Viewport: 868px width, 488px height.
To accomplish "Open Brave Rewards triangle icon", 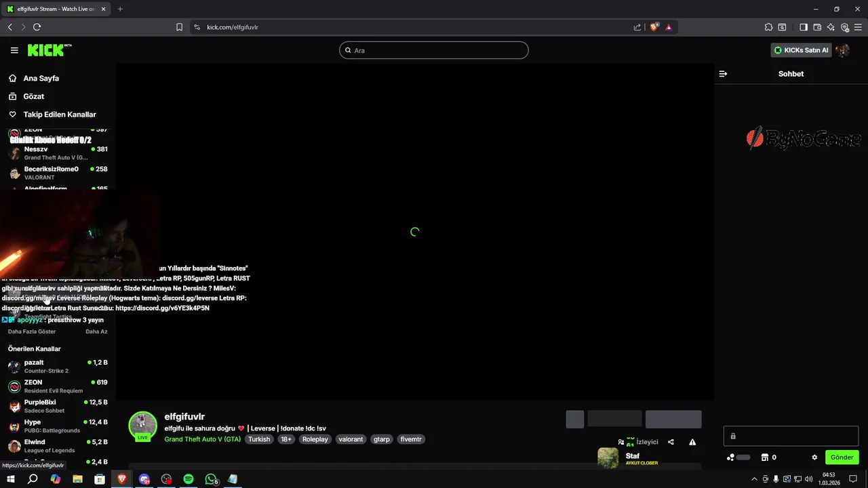I will 669,27.
